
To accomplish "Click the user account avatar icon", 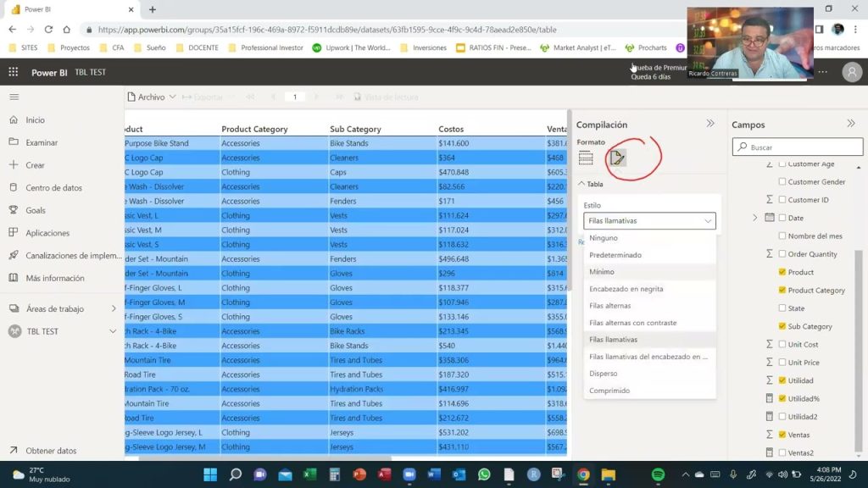I will [x=852, y=73].
